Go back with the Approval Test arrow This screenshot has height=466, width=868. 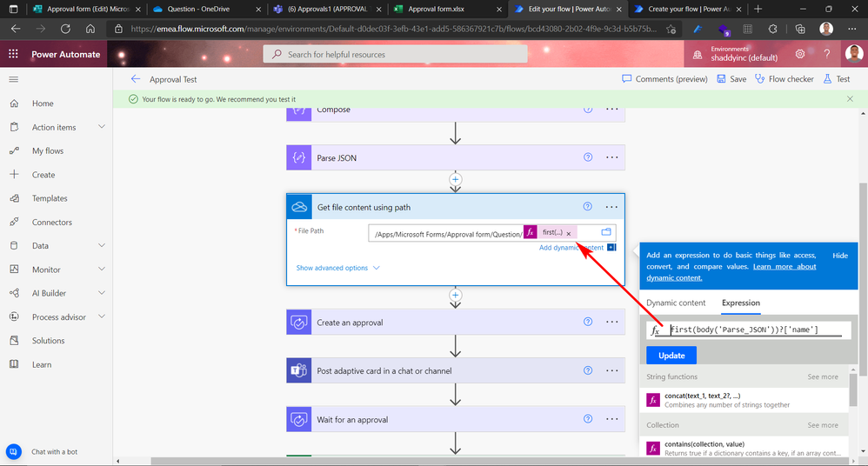pyautogui.click(x=136, y=79)
